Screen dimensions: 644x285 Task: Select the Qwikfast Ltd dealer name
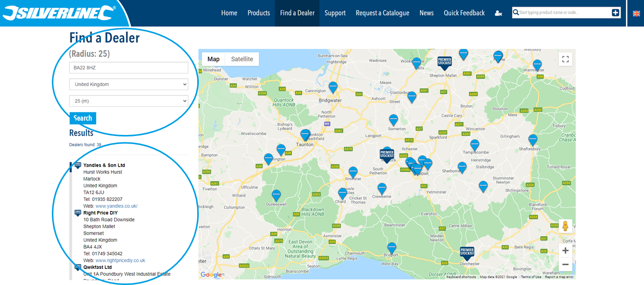coord(98,267)
